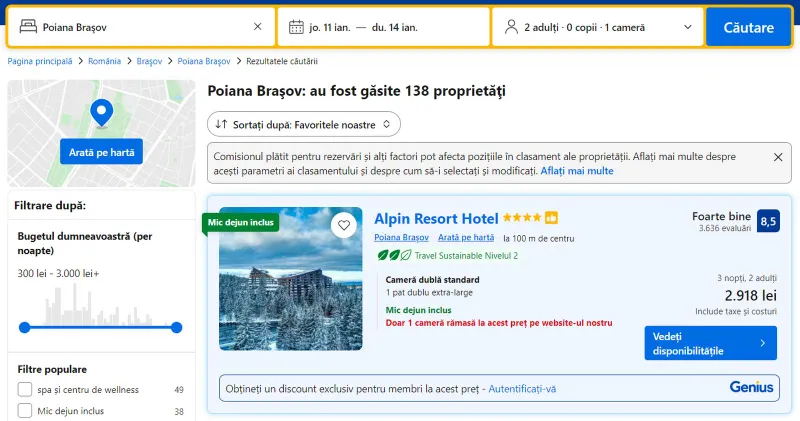Viewport: 800px width, 421px height.
Task: Click the yellow thumbs-up preferred badge
Action: click(551, 218)
